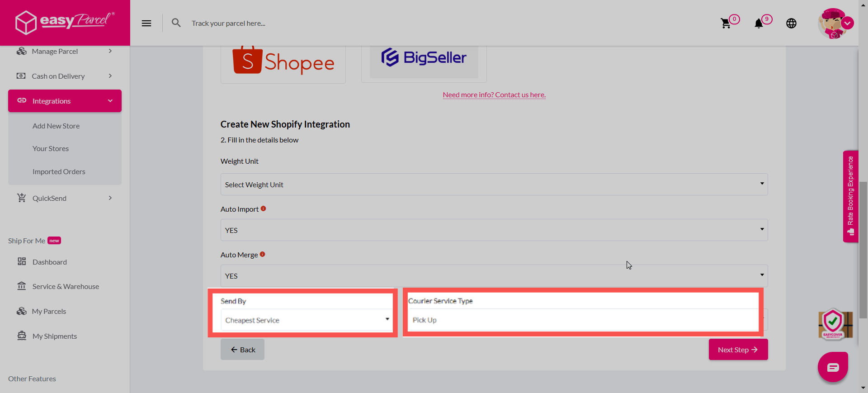Click the language globe icon
The image size is (868, 393).
(791, 23)
